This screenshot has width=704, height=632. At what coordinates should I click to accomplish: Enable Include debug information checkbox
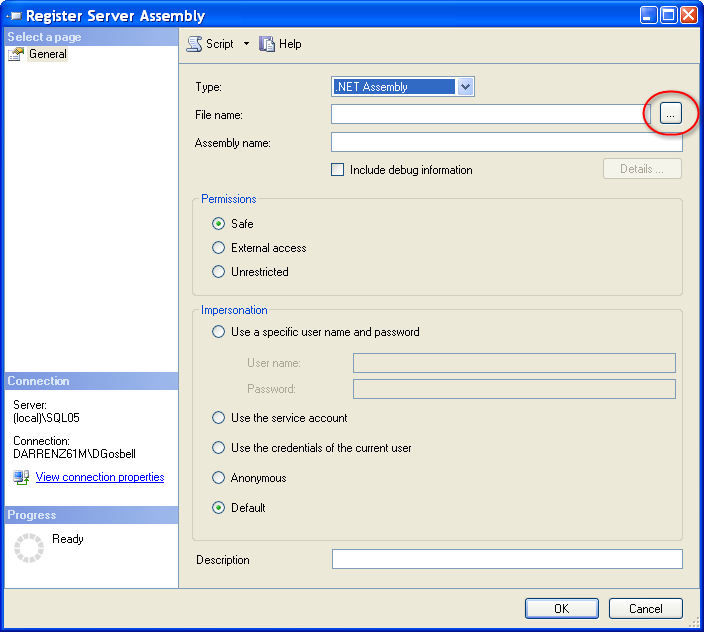click(x=338, y=170)
